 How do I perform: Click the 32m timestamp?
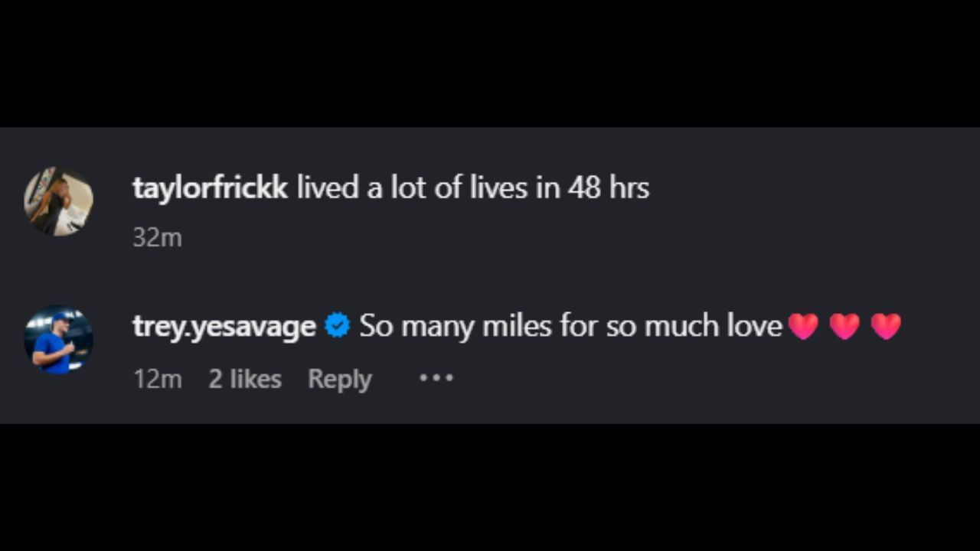tap(157, 237)
